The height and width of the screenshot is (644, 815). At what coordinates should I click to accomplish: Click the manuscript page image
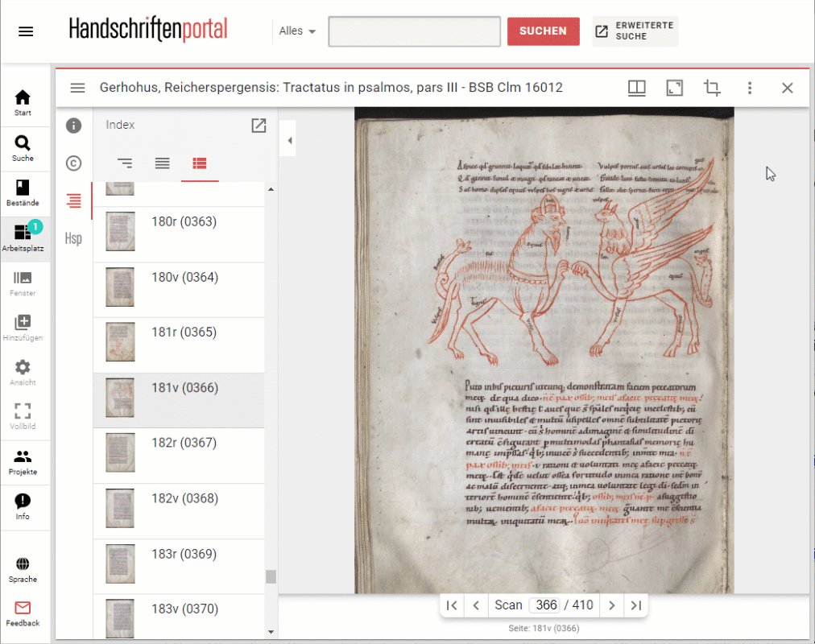[544, 350]
